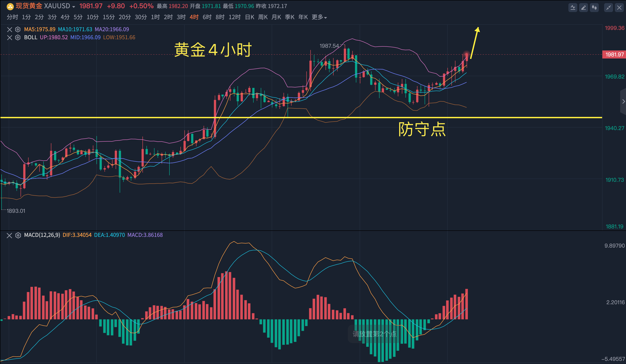The height and width of the screenshot is (364, 626).
Task: Switch to the 日K timeframe tab
Action: coord(249,17)
